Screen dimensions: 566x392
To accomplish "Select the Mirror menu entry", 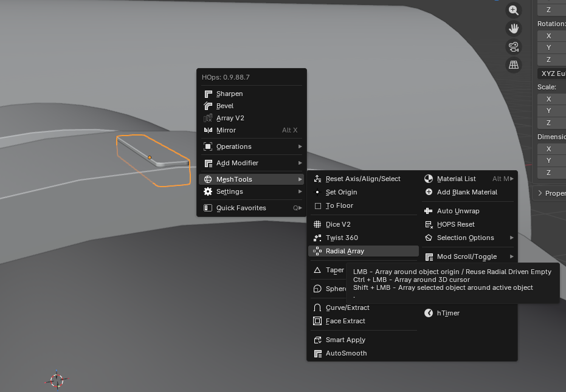I will [252, 130].
